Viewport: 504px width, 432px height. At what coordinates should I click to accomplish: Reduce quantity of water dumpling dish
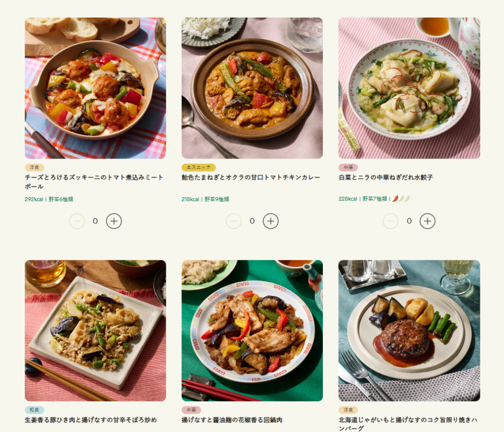(x=390, y=221)
